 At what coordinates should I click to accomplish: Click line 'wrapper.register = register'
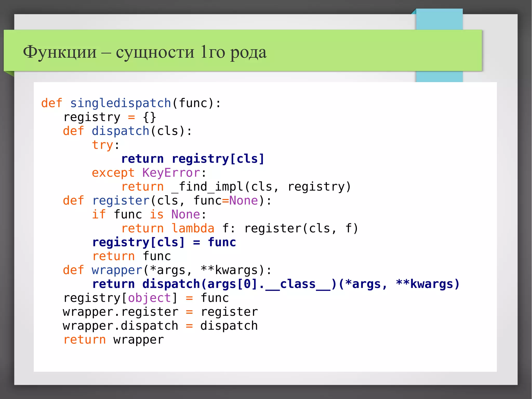coord(160,312)
